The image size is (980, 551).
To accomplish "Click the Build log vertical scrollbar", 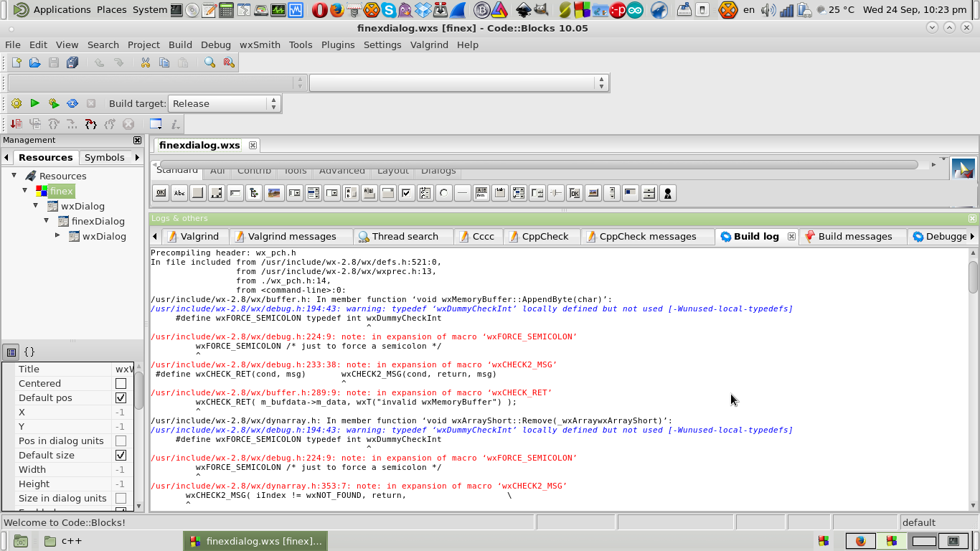I will click(973, 380).
